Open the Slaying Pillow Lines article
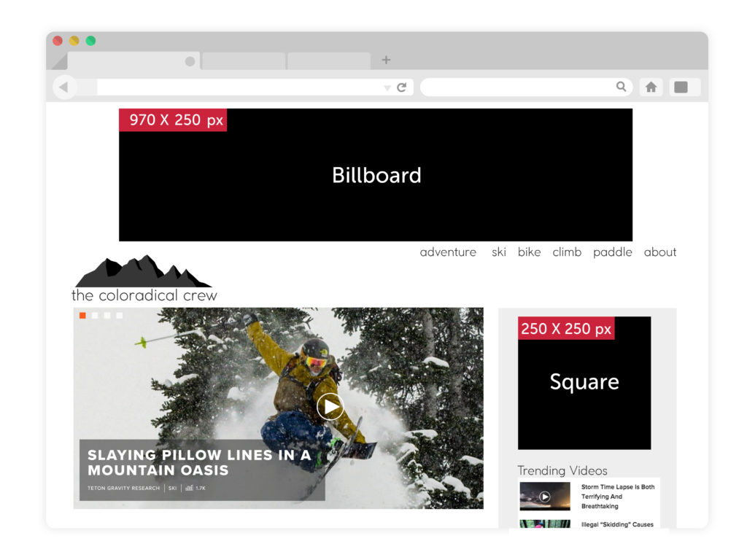Image resolution: width=747 pixels, height=560 pixels. 199,462
